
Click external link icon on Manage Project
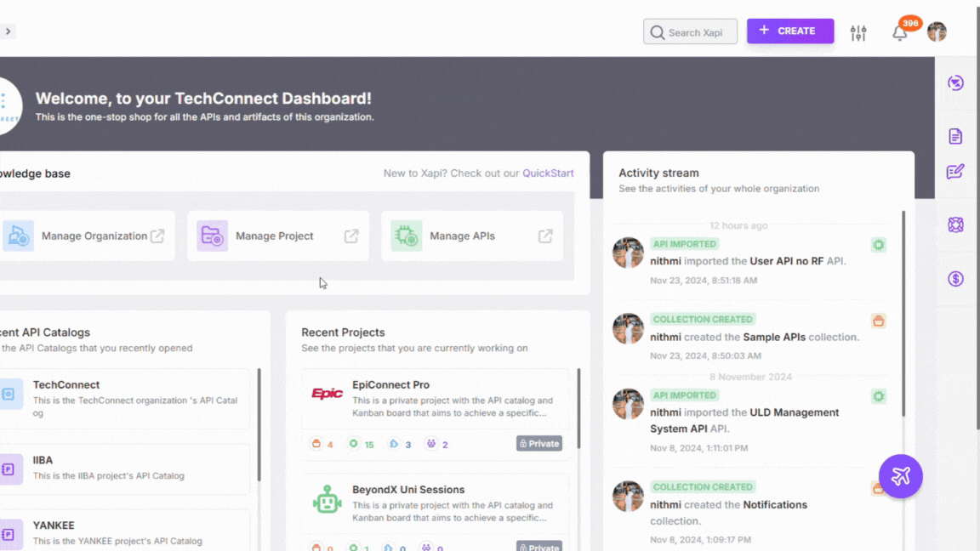351,236
